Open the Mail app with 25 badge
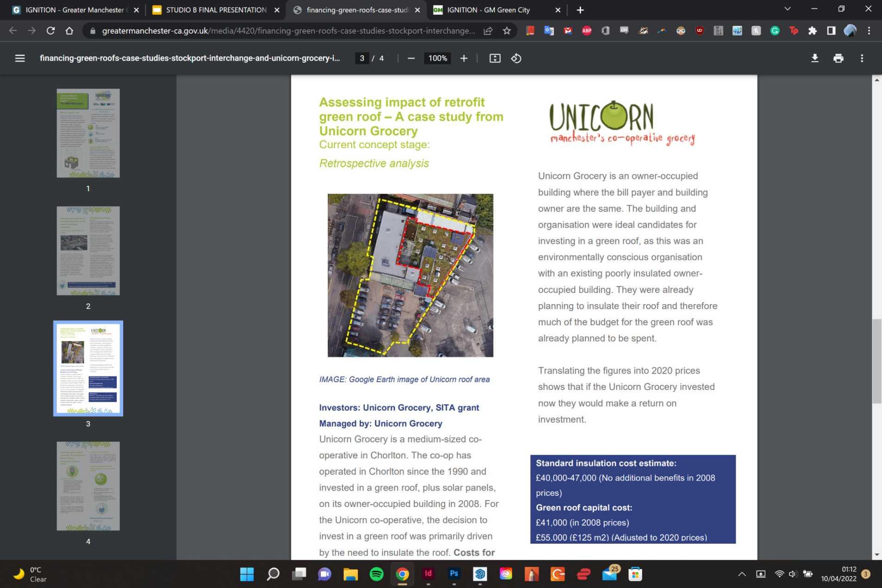Image resolution: width=882 pixels, height=588 pixels. tap(610, 574)
